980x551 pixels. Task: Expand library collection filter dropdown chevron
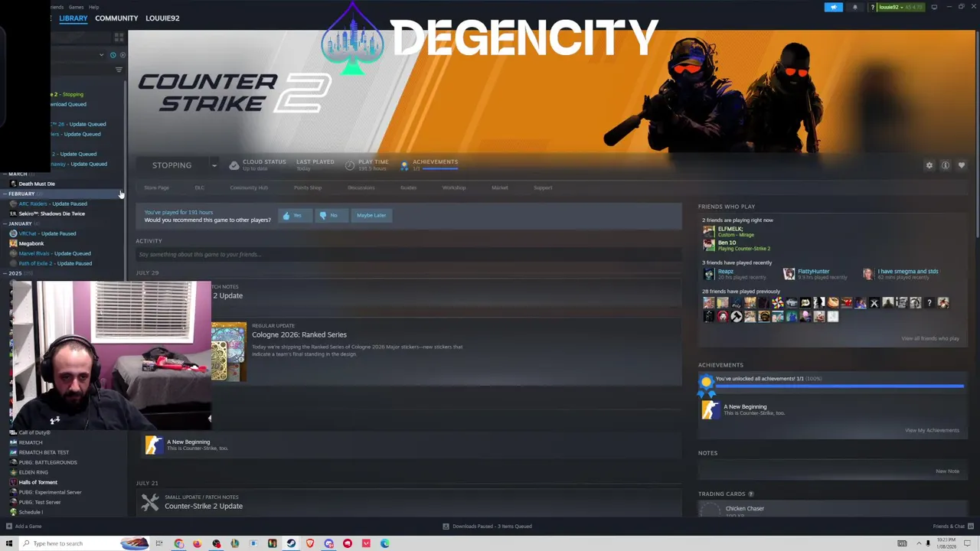tap(101, 55)
